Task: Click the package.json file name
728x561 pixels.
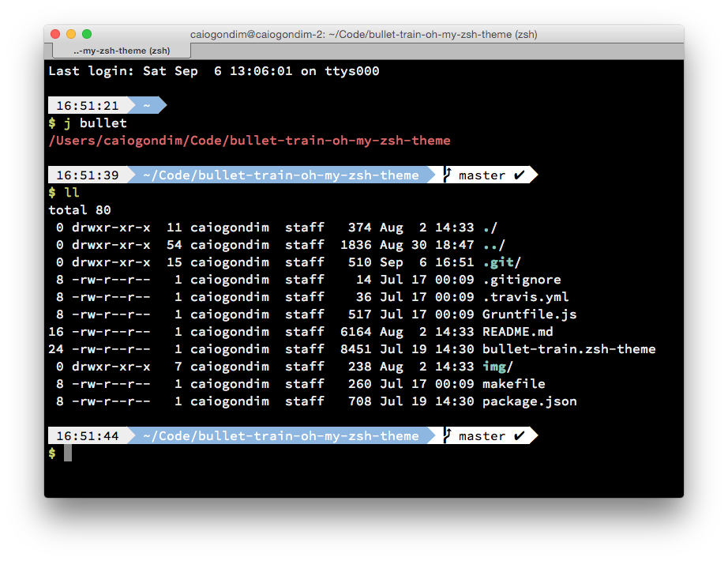Action: click(x=529, y=401)
